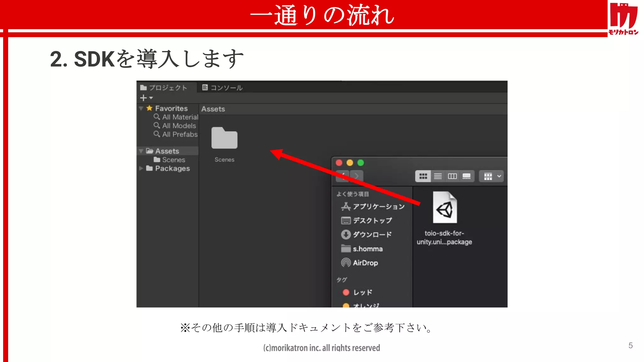The image size is (644, 362).
Task: Open デスクトップ in Finder sidebar
Action: coord(367,221)
